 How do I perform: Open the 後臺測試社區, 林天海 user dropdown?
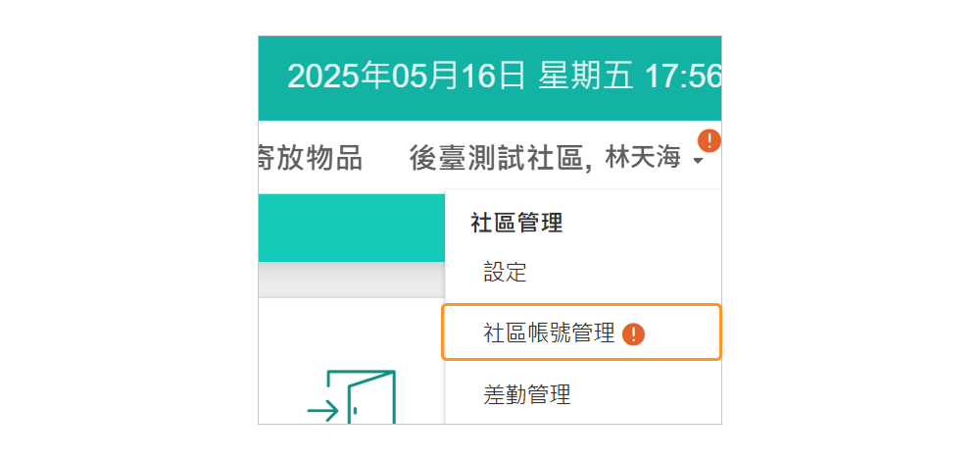tap(557, 157)
